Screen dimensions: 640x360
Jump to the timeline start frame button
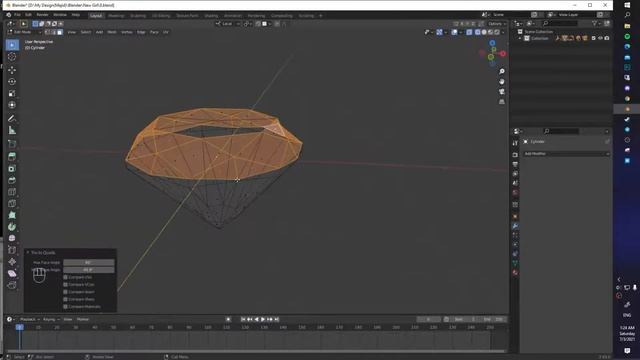pyautogui.click(x=243, y=319)
